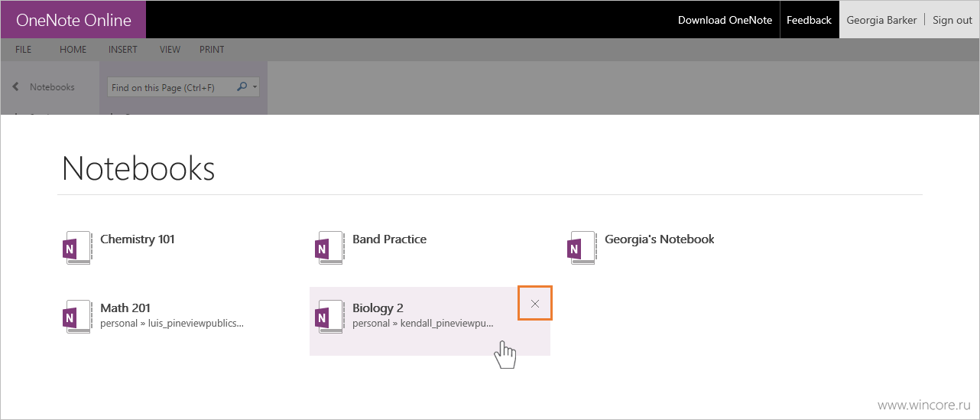Open the Biology 2 notebook title

coord(378,308)
